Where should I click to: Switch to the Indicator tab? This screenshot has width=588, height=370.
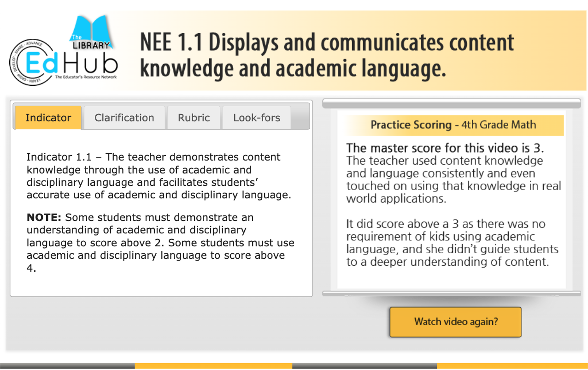(x=48, y=118)
